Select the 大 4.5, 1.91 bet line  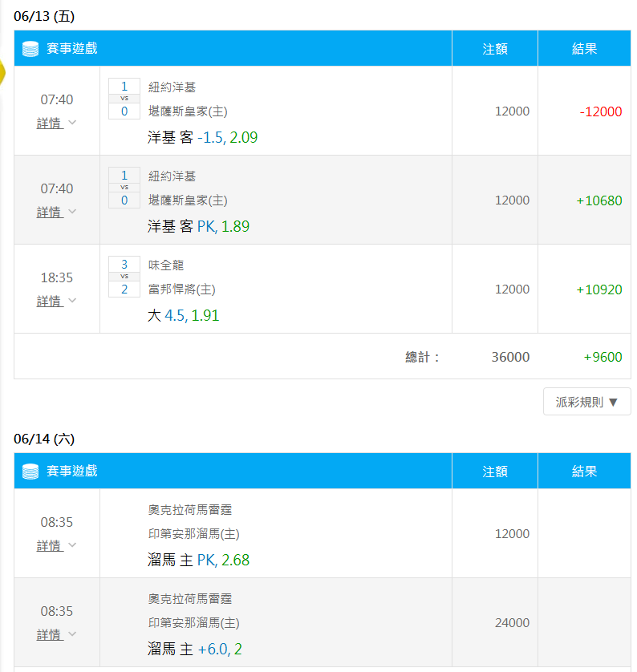click(x=184, y=316)
